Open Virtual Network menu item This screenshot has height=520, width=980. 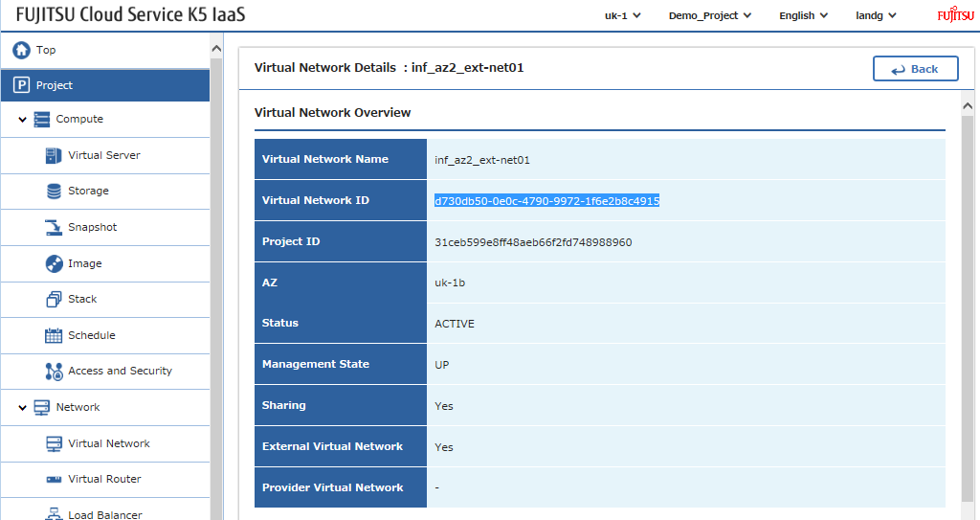[105, 443]
